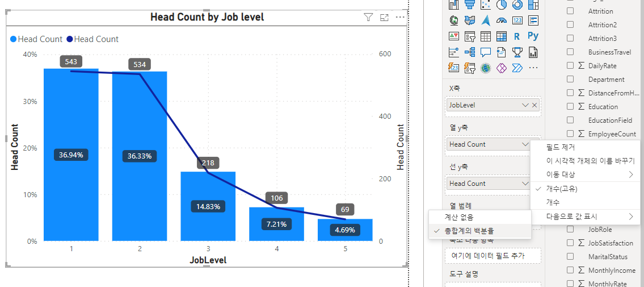Check the BusinessTravel field checkbox
The height and width of the screenshot is (287, 644).
(570, 52)
